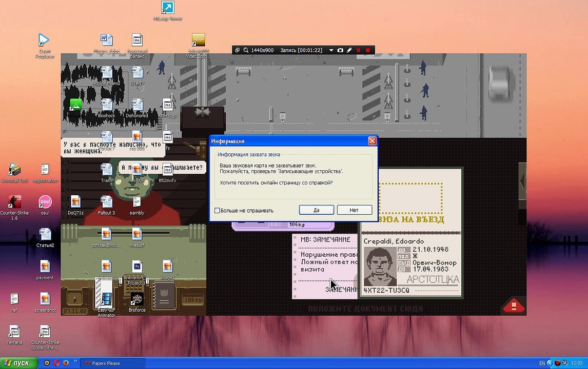Open the Animation Project 1 Photoshop file
588x369 pixels.
137,273
